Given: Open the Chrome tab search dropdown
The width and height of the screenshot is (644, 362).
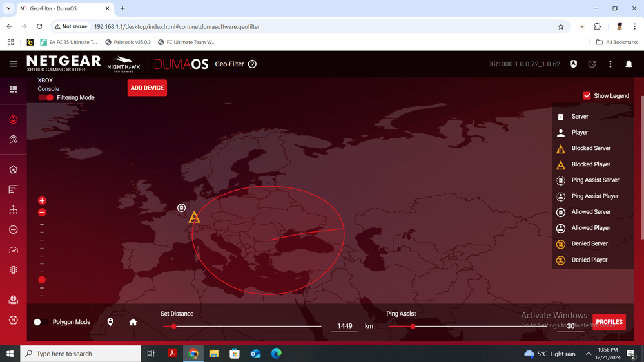Looking at the screenshot, I should [x=8, y=8].
